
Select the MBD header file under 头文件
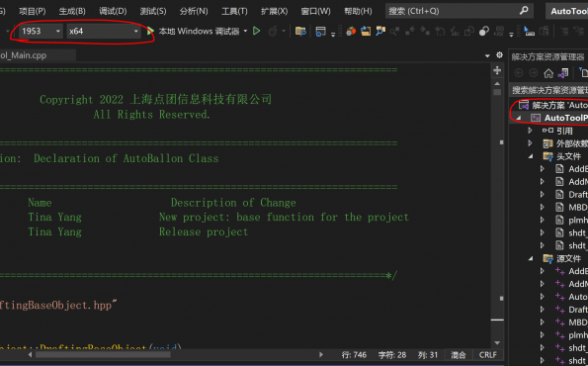click(x=577, y=207)
